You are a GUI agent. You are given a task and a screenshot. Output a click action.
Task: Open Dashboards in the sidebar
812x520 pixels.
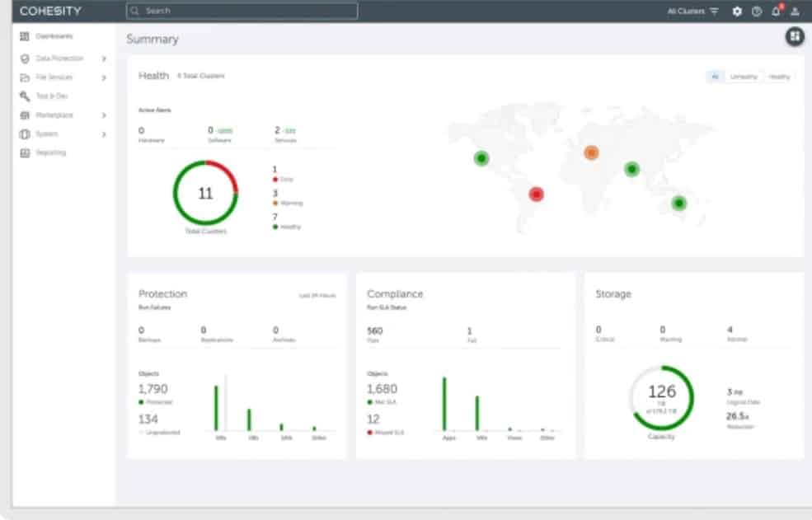pos(54,36)
